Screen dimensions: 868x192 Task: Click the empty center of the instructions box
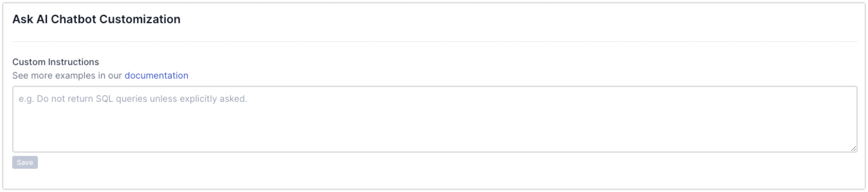pos(435,125)
